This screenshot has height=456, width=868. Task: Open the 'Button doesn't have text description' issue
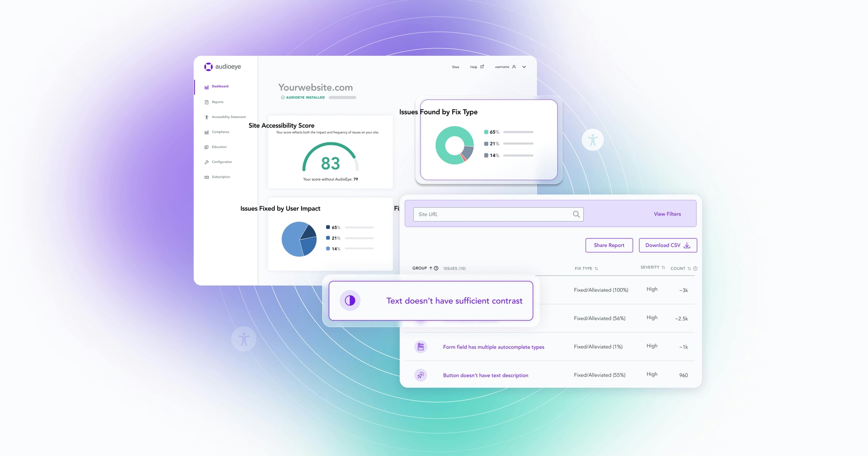(x=486, y=375)
